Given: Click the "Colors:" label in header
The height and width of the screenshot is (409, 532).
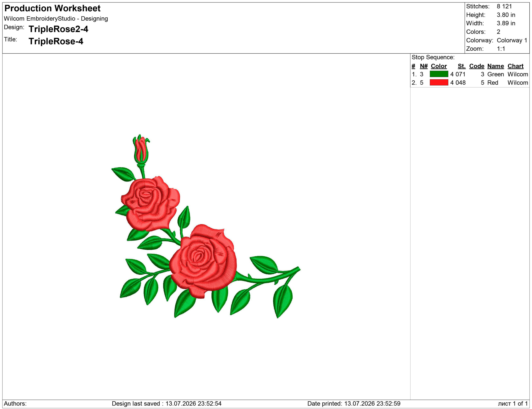Looking at the screenshot, I should (475, 32).
